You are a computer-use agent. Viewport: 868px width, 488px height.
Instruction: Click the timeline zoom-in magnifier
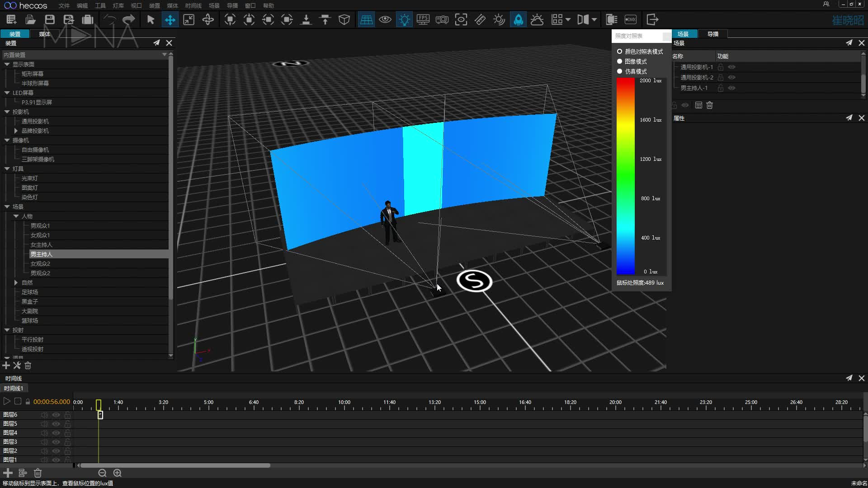118,473
